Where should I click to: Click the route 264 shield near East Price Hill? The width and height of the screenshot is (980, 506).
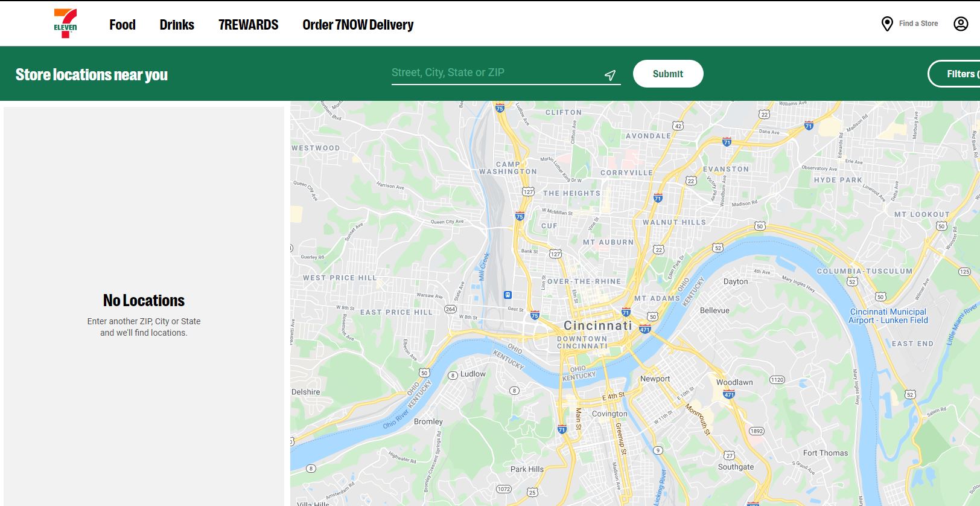click(450, 309)
